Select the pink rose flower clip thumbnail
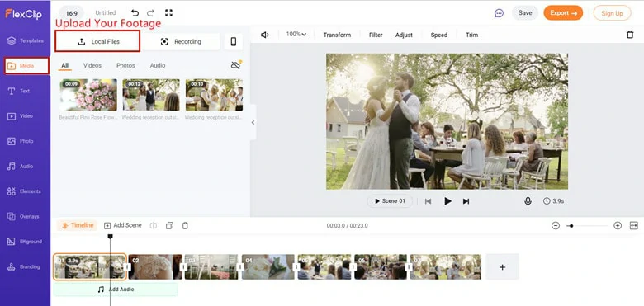This screenshot has width=644, height=306. [88, 95]
